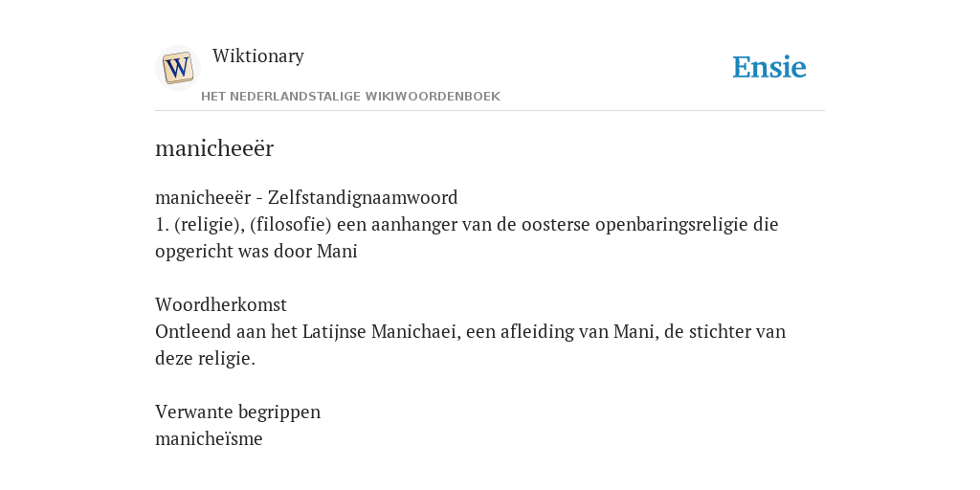980x490 pixels.
Task: Click the Wiktionary source name
Action: click(x=258, y=56)
